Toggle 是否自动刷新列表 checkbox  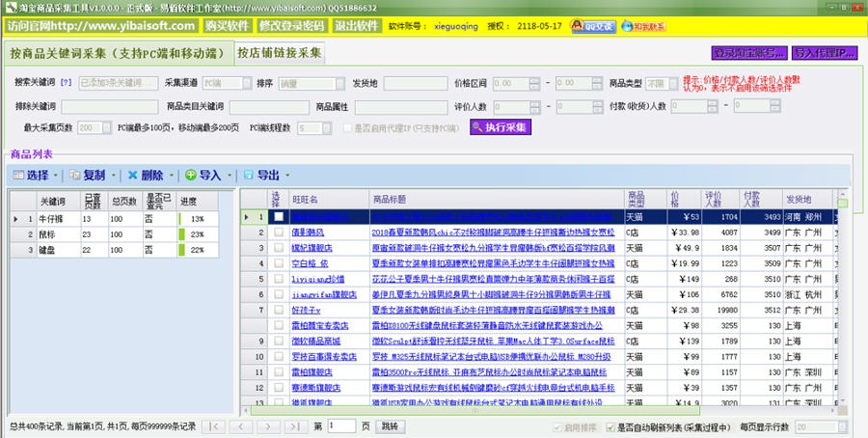click(x=610, y=427)
